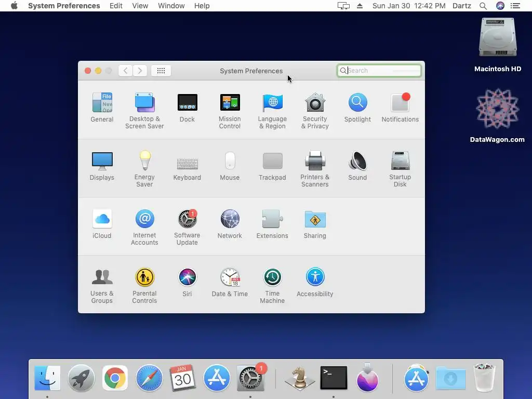Open the System Preferences menu
The height and width of the screenshot is (399, 532).
click(64, 6)
